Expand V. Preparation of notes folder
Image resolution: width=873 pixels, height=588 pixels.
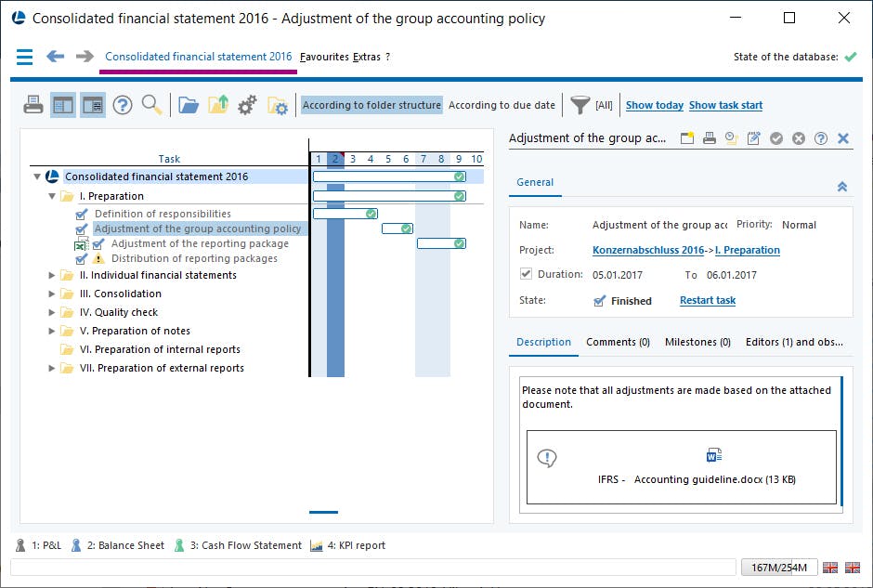[52, 331]
